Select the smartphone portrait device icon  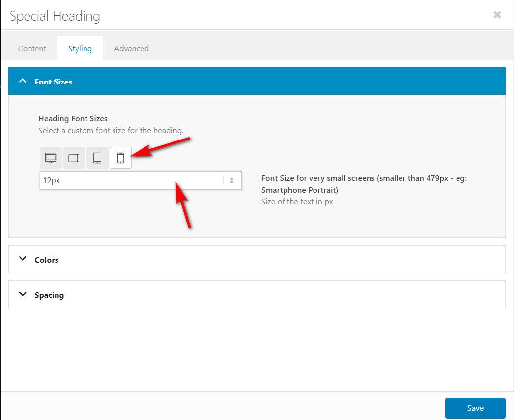120,158
